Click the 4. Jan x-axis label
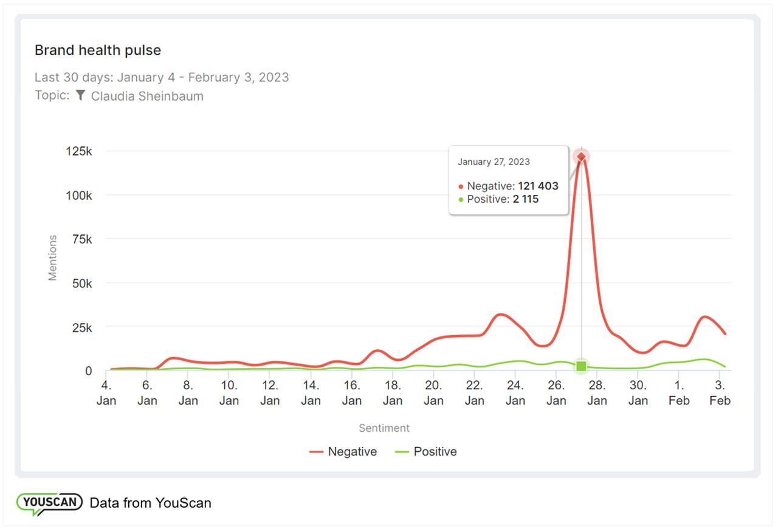778x532 pixels. pos(106,392)
